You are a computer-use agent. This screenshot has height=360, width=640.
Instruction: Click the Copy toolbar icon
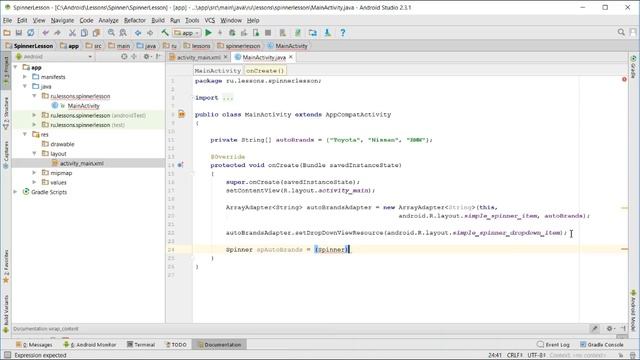click(x=84, y=33)
